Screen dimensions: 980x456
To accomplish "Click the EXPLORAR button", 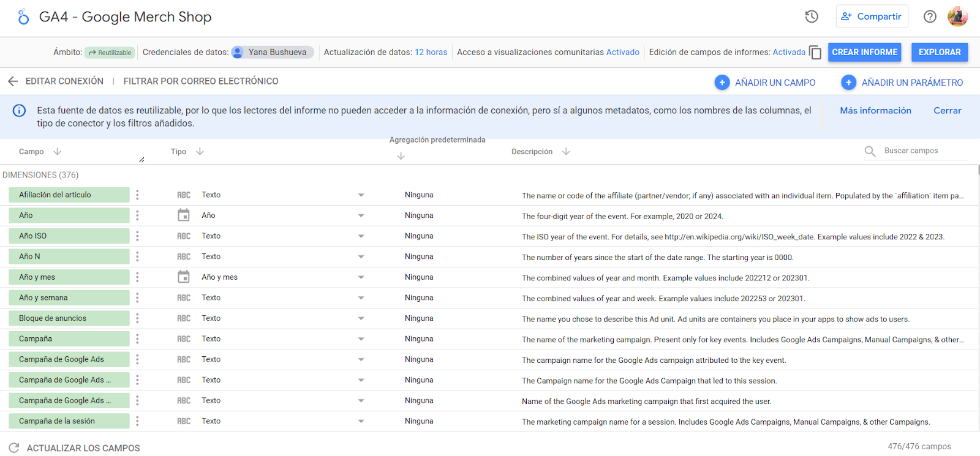I will [x=940, y=53].
